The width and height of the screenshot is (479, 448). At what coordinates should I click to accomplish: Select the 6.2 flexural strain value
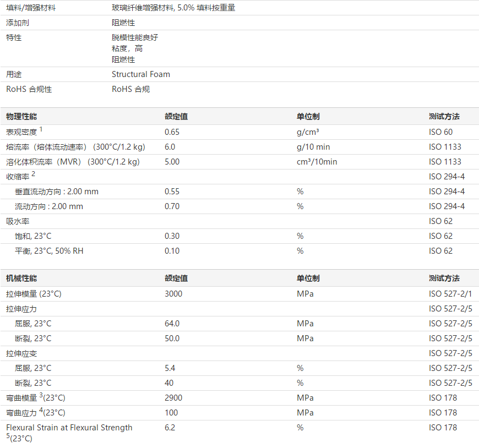pyautogui.click(x=170, y=428)
